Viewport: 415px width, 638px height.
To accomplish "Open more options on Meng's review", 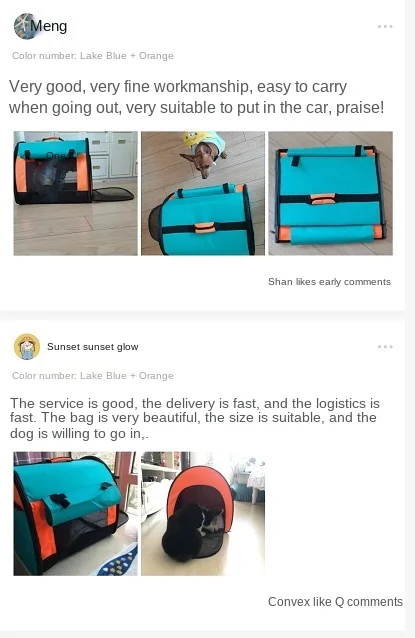I will [x=385, y=26].
